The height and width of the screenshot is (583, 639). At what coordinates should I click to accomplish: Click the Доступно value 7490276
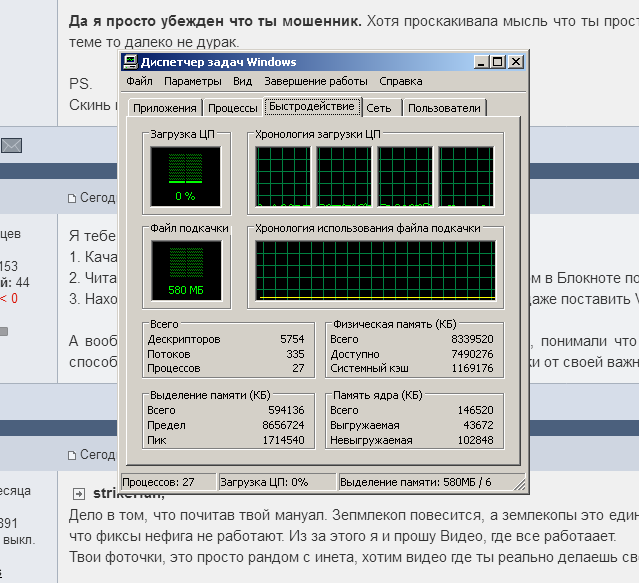[472, 354]
